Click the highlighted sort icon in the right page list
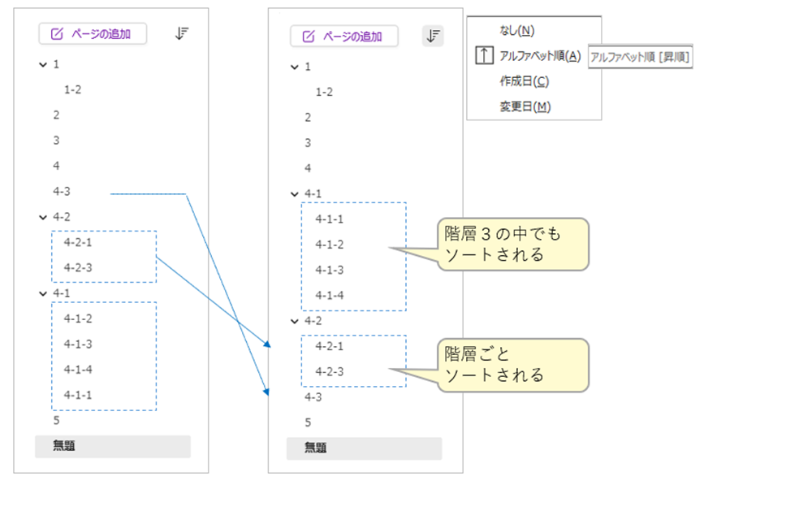 (x=434, y=36)
